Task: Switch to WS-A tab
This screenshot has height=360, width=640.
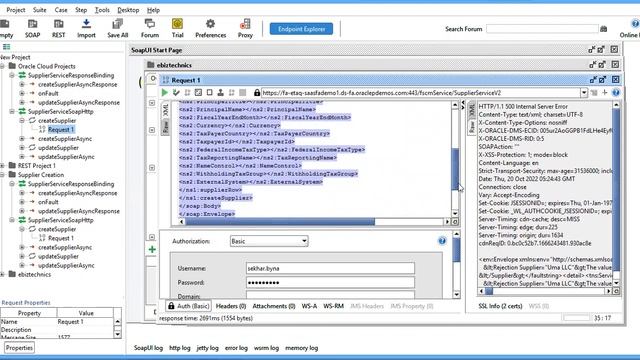Action: click(309, 306)
